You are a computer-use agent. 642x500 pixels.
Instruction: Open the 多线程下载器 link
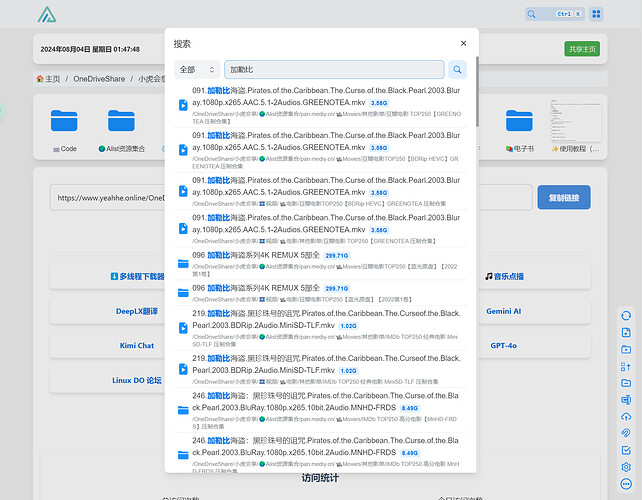pos(137,276)
